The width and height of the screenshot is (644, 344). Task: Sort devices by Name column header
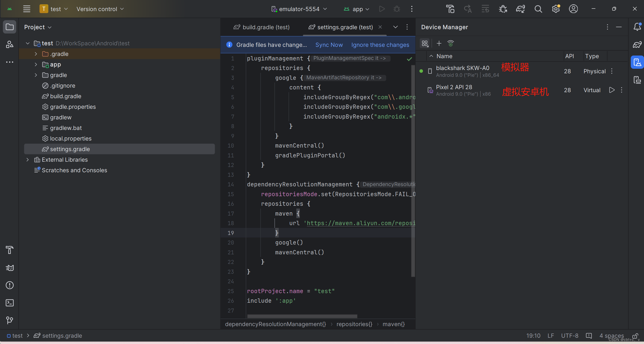tap(444, 56)
